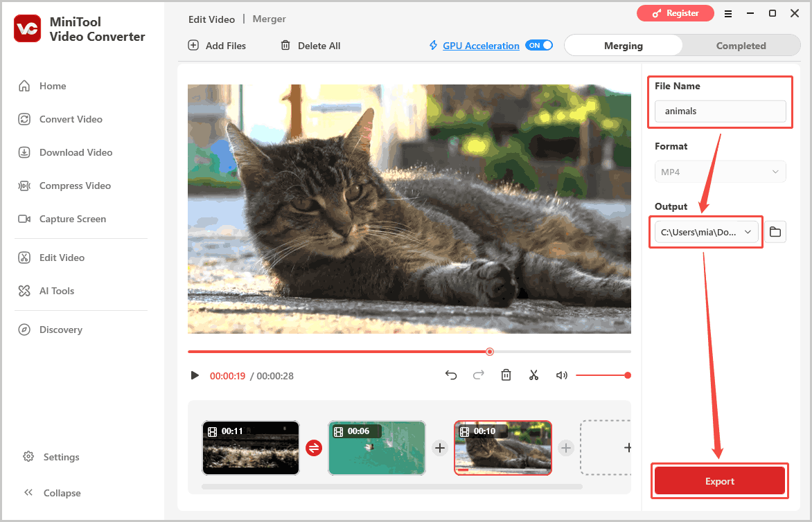Click the timeline horizontal scrollbar
812x522 pixels.
coord(392,487)
